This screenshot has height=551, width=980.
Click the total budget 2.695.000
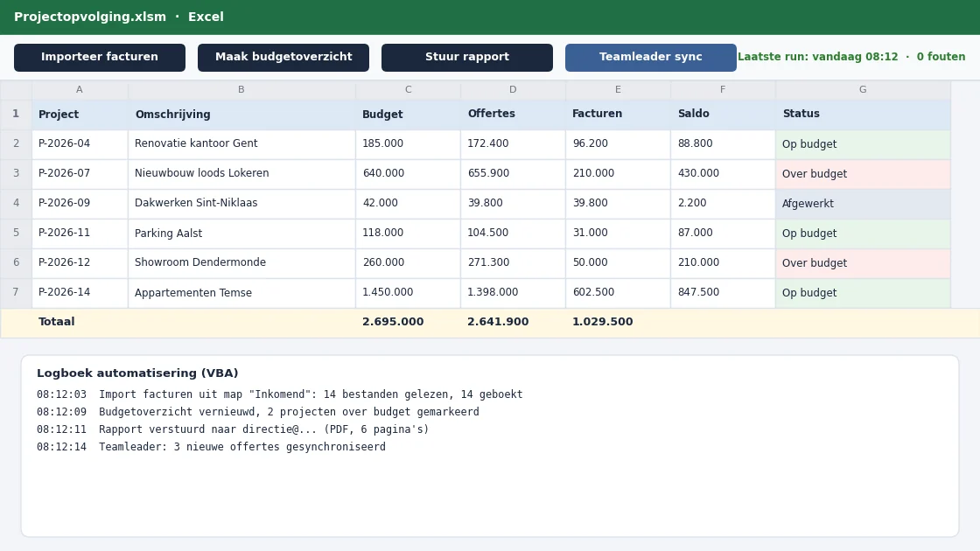tap(393, 322)
